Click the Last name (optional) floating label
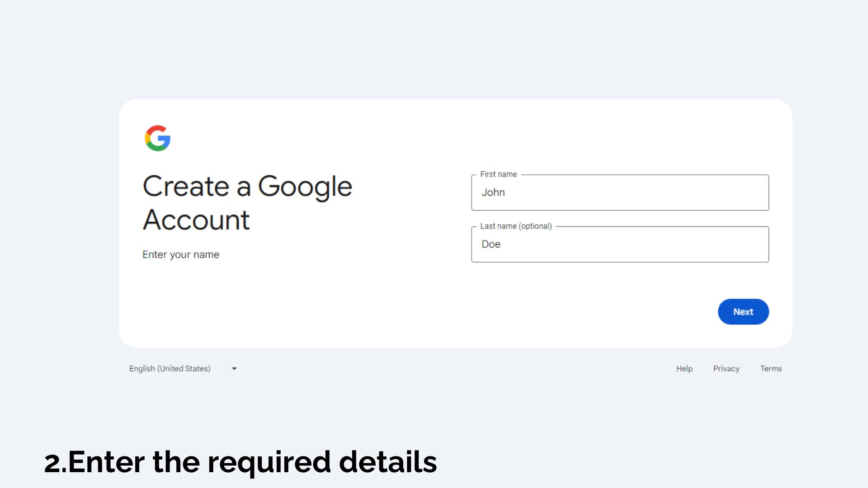The height and width of the screenshot is (488, 868). tap(516, 226)
